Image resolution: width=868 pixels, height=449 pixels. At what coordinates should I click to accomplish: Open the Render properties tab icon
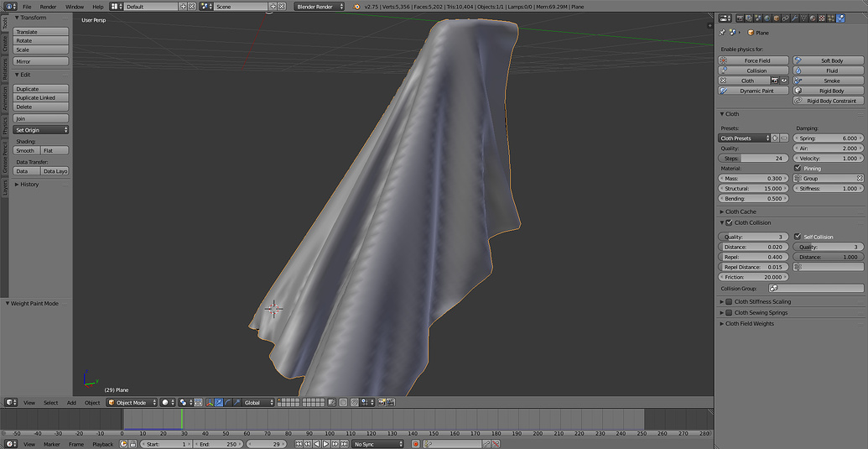pos(741,18)
